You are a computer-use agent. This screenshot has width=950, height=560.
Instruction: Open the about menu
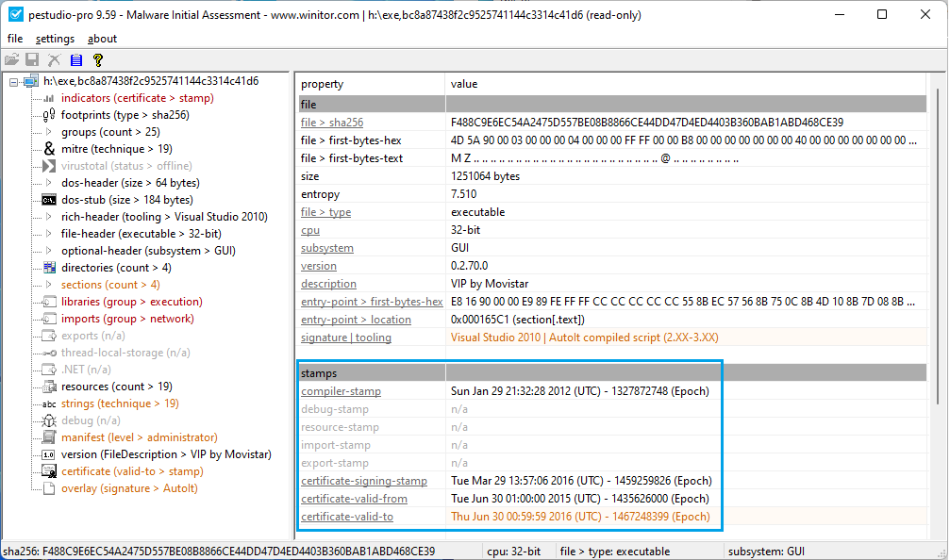click(102, 39)
